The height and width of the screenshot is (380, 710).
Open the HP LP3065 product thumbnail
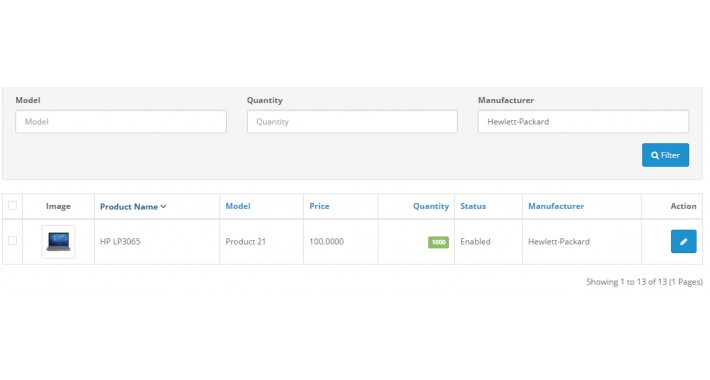click(x=58, y=241)
